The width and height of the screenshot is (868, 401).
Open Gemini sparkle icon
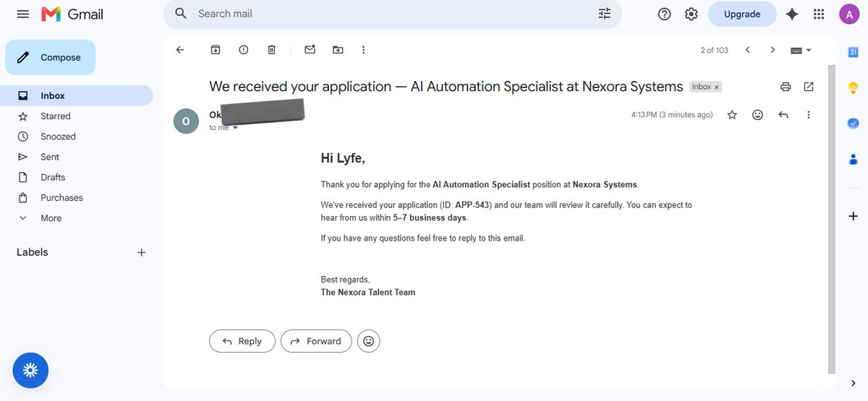[x=792, y=14]
